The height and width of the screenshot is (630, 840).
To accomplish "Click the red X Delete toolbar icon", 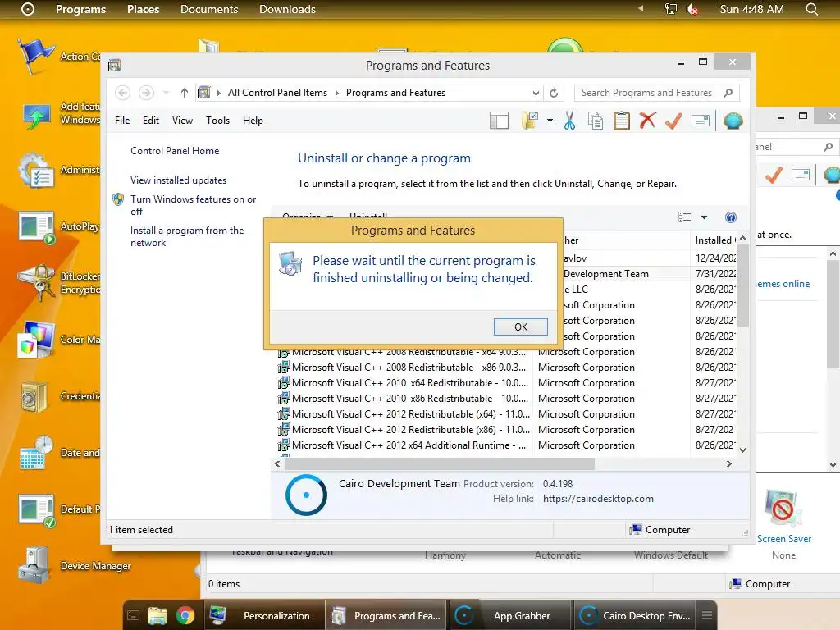I will [647, 121].
